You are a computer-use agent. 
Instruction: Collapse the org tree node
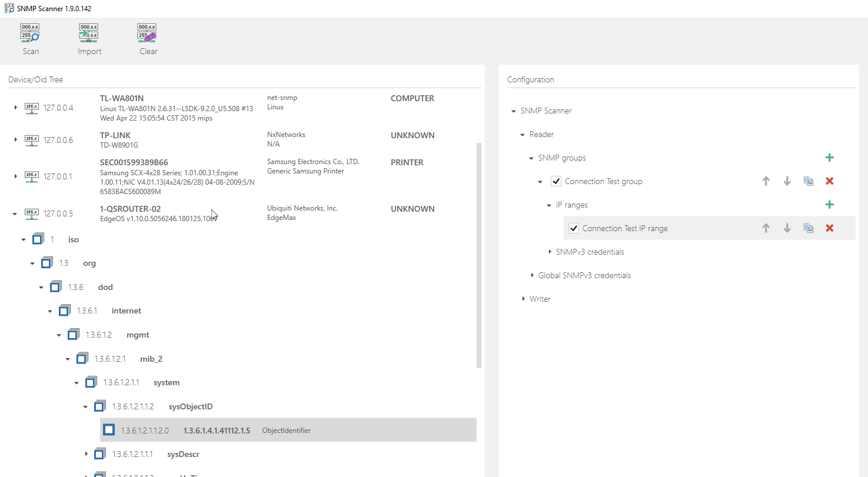pos(32,263)
